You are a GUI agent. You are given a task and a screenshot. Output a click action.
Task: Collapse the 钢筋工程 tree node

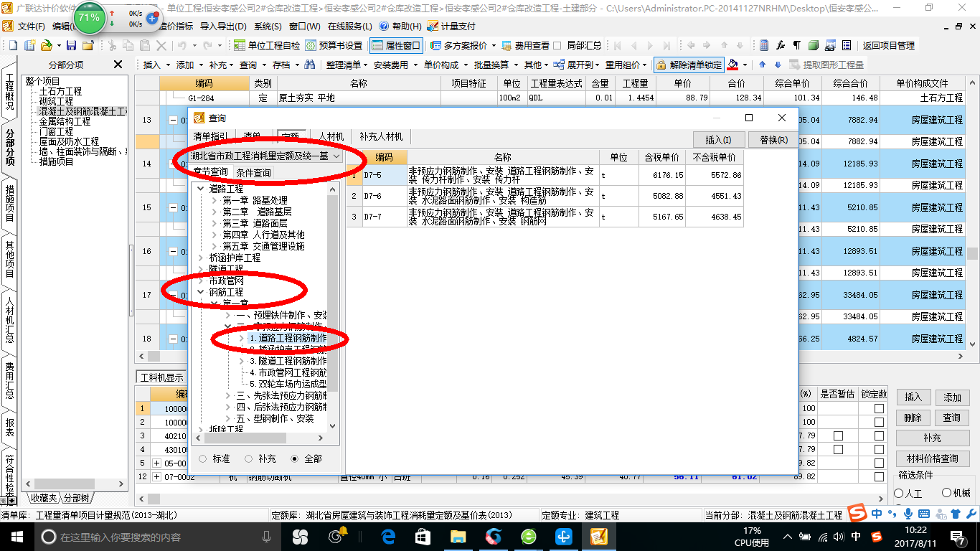(x=200, y=292)
